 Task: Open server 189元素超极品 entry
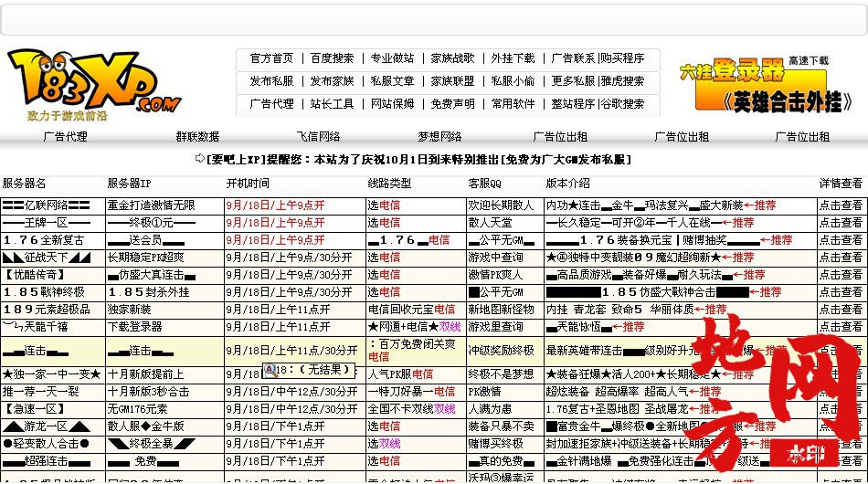pyautogui.click(x=46, y=310)
